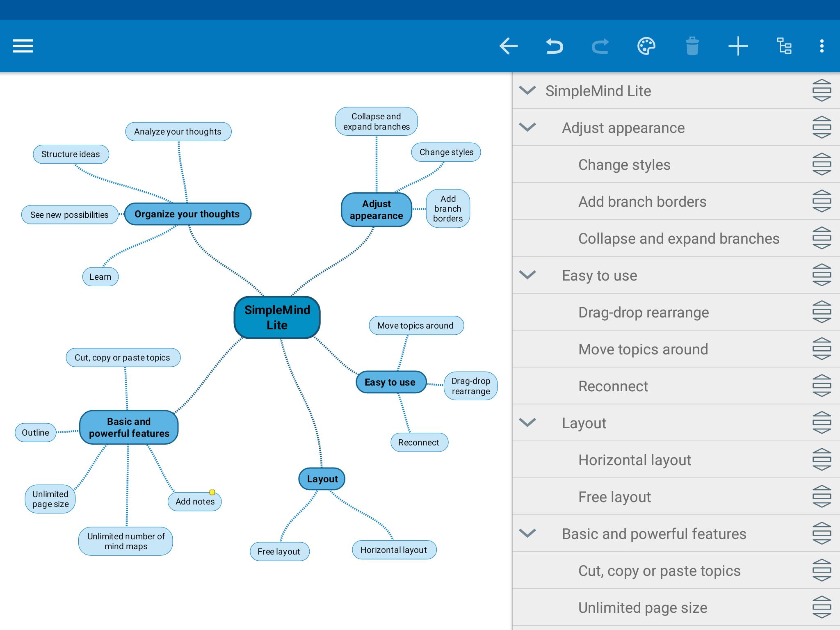
Task: Open the three-dot overflow menu
Action: (x=822, y=46)
